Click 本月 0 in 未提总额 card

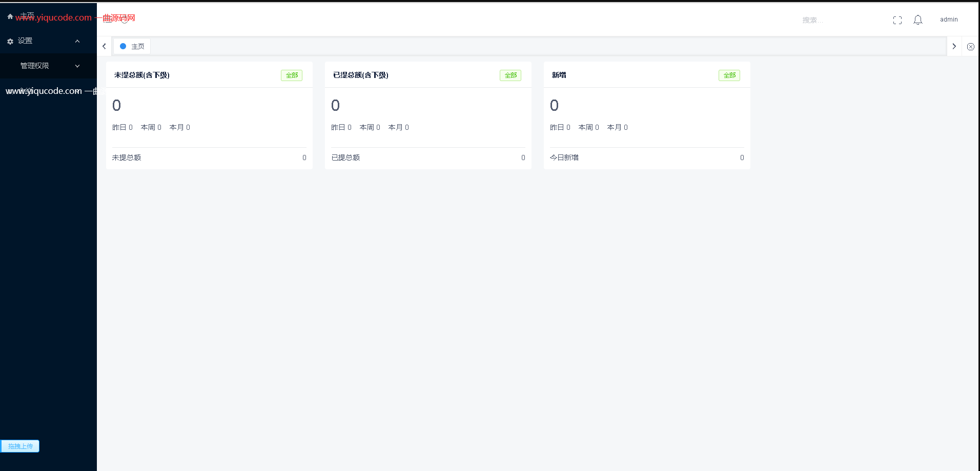point(180,127)
